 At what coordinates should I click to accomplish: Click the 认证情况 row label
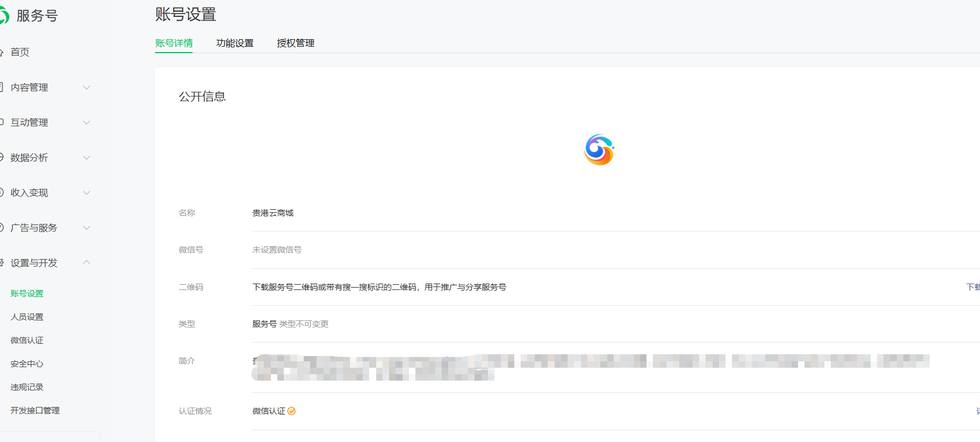click(195, 411)
